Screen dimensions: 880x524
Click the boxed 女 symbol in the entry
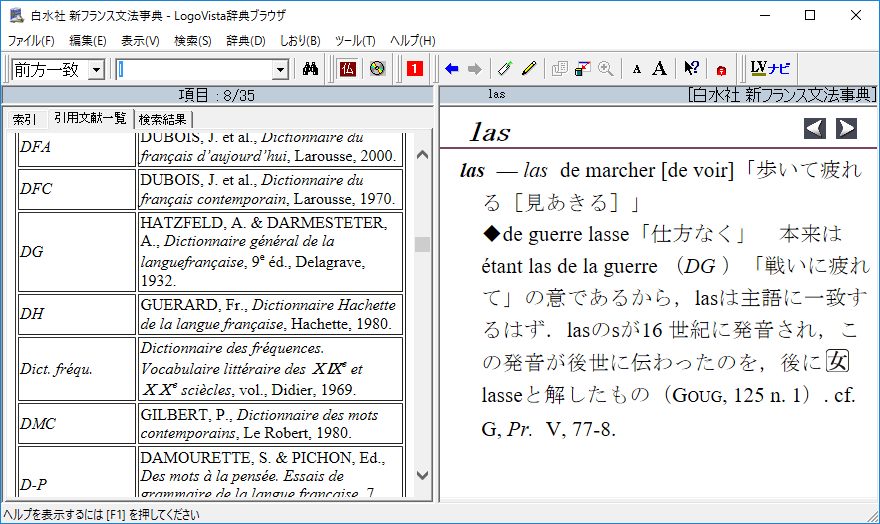tap(837, 361)
